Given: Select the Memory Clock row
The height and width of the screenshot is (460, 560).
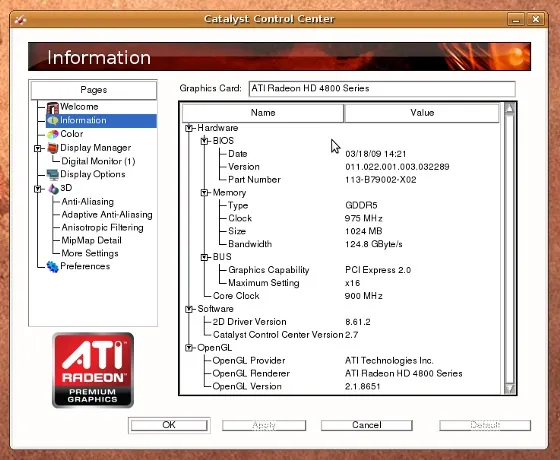Looking at the screenshot, I should click(x=341, y=218).
